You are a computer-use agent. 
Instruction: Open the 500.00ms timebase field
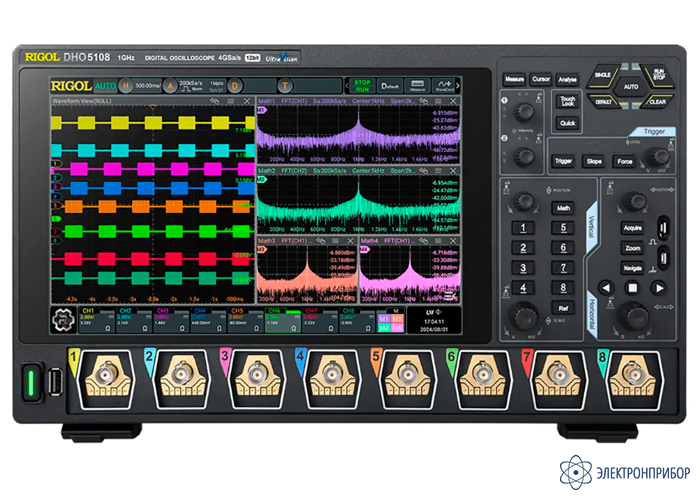click(147, 85)
